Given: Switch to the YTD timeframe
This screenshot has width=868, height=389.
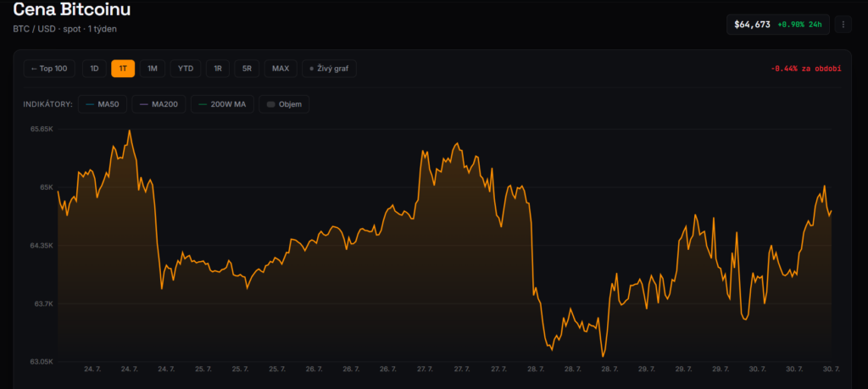Looking at the screenshot, I should (186, 69).
